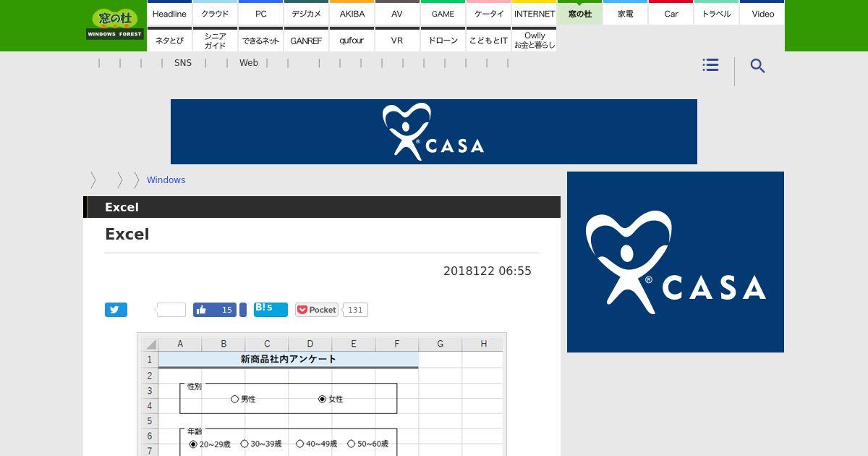Screen dimensions: 868x456
Task: Open the トラベル tab
Action: (x=716, y=13)
